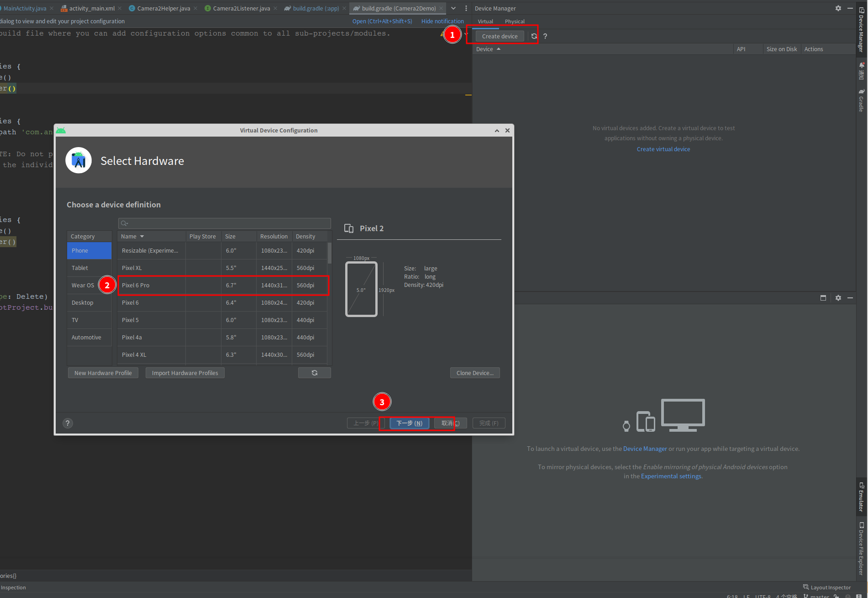Refresh the Device Manager device list
868x598 pixels.
[534, 36]
